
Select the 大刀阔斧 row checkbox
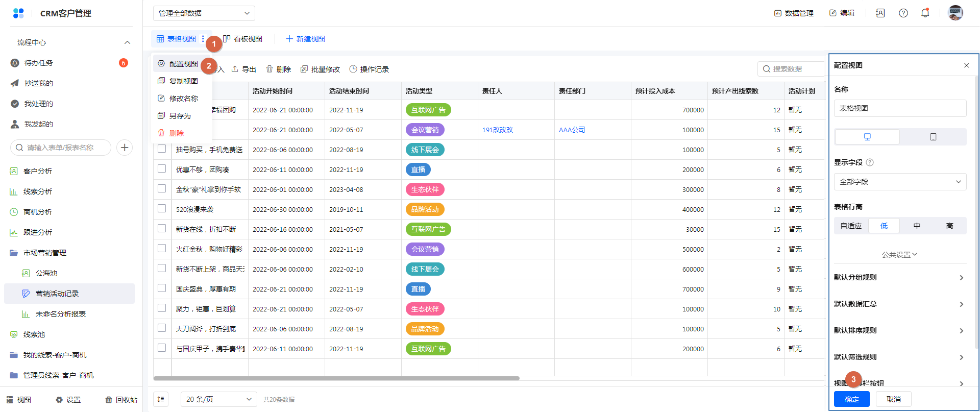pyautogui.click(x=162, y=328)
